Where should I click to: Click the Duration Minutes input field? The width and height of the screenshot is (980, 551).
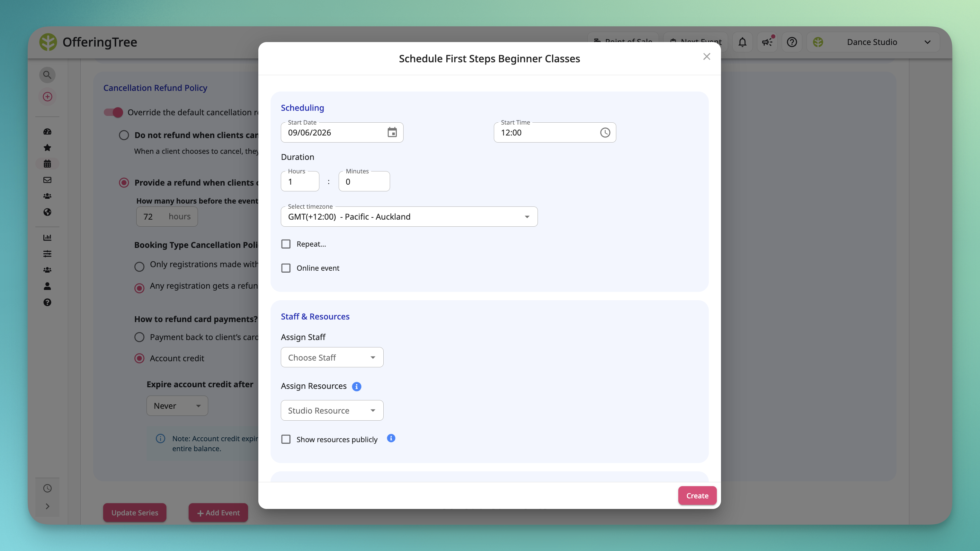[364, 181]
